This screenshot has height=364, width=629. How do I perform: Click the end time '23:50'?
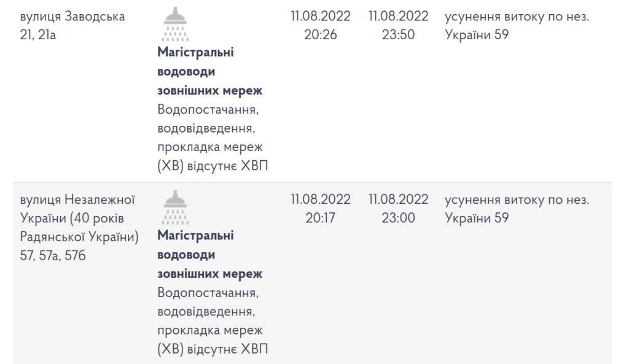[398, 35]
